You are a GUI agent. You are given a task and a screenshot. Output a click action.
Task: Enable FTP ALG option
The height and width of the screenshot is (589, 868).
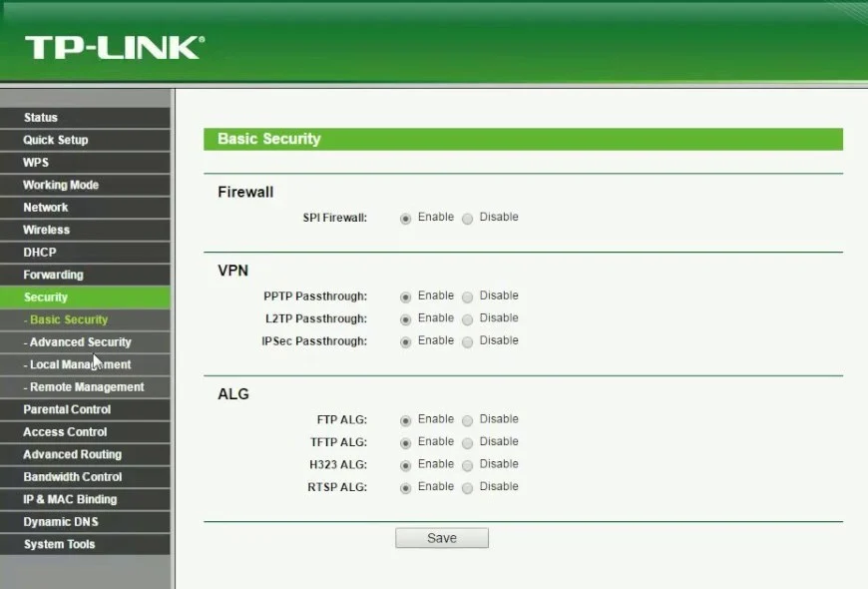(406, 421)
